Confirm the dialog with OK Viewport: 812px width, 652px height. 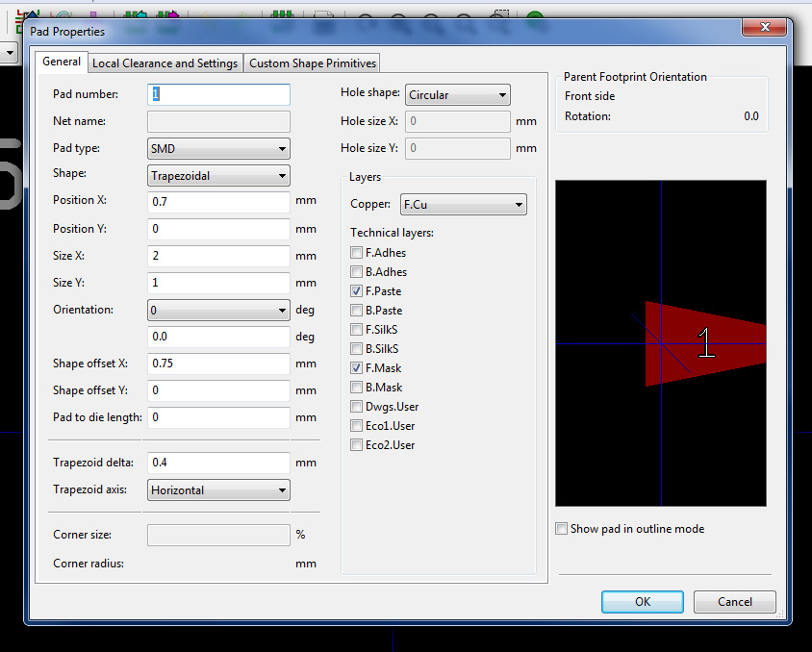[642, 602]
